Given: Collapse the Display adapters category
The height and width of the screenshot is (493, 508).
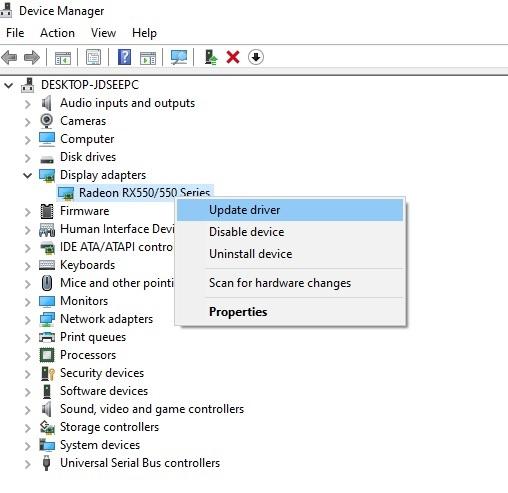Looking at the screenshot, I should [x=27, y=175].
